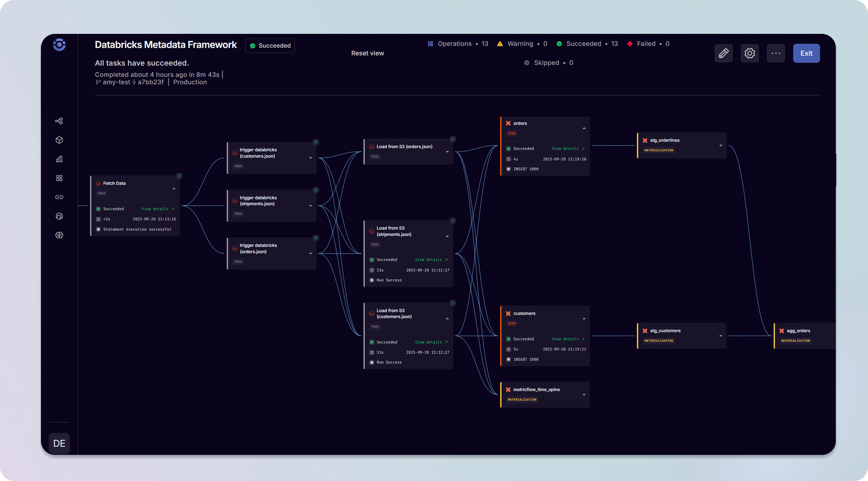Open View details for Fetch Data task

coord(157,209)
